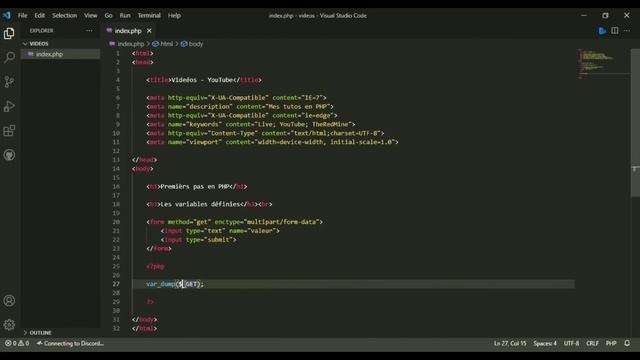This screenshot has height=360, width=640.
Task: Open the Go menu
Action: point(108,16)
